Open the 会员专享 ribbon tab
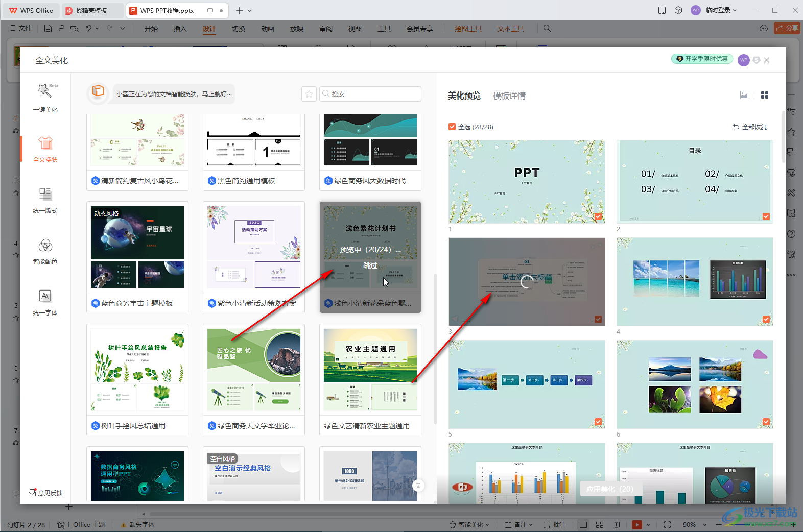The image size is (803, 532). pyautogui.click(x=420, y=28)
